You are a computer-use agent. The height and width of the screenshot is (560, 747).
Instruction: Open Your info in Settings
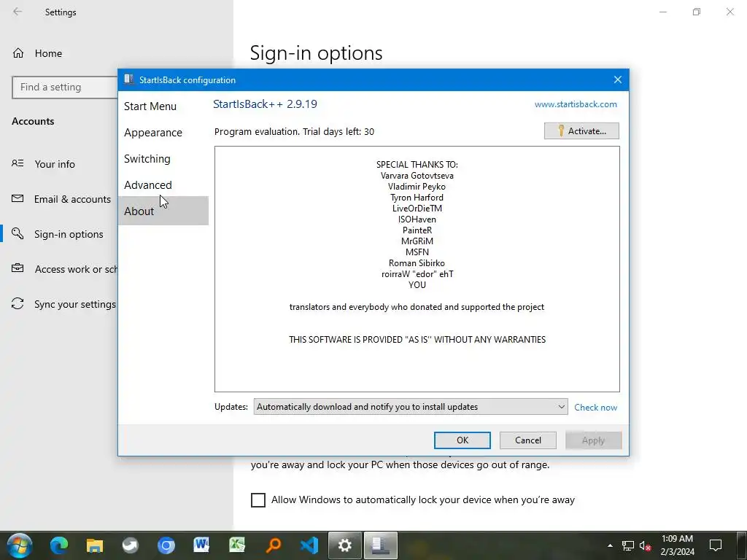[x=54, y=164]
